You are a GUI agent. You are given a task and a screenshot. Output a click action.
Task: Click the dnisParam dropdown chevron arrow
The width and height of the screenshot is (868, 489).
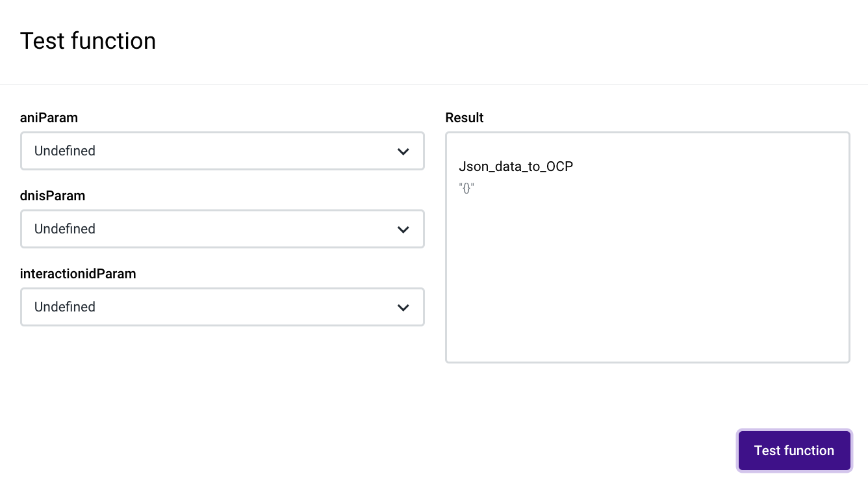[x=403, y=230]
